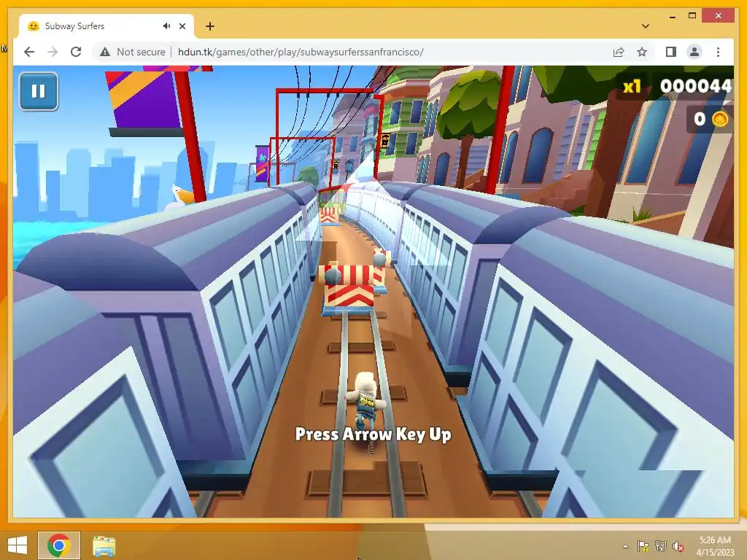The width and height of the screenshot is (747, 560).
Task: Click the running character on tracks
Action: [x=365, y=401]
